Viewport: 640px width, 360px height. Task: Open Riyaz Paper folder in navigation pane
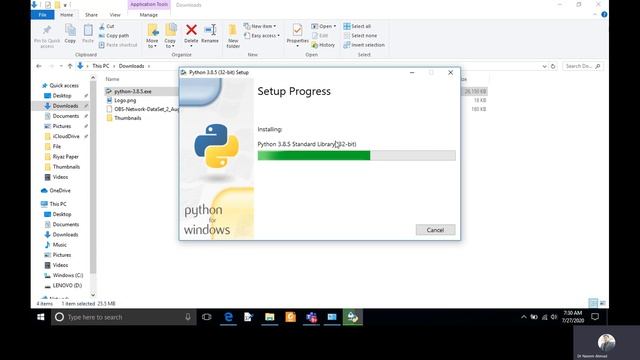[66, 157]
